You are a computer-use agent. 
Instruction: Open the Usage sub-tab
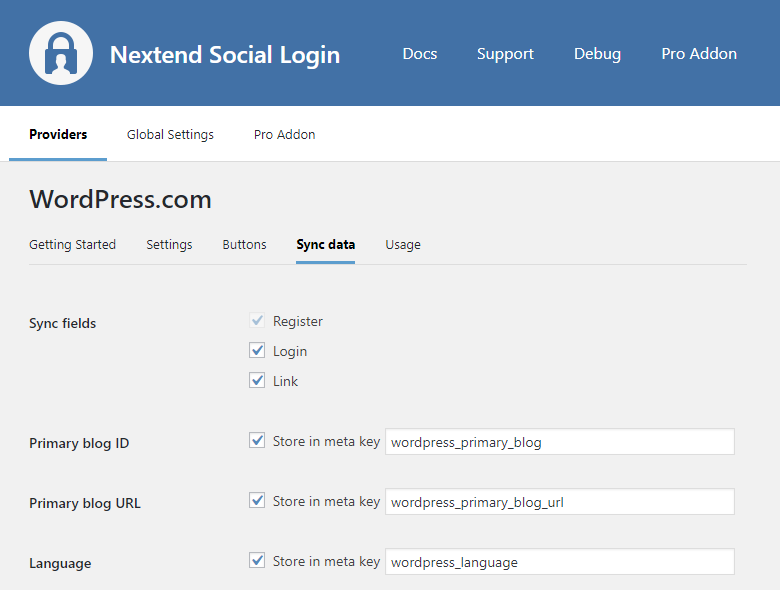click(x=403, y=245)
